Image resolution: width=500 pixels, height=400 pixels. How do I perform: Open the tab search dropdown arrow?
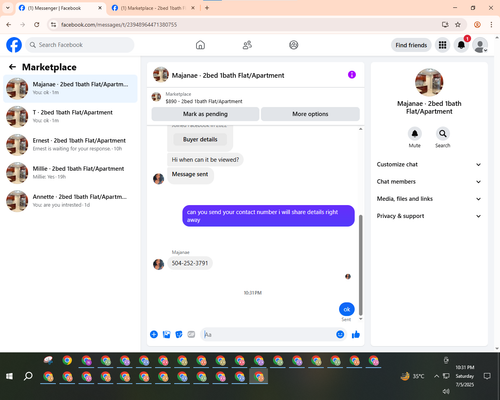pyautogui.click(x=8, y=8)
